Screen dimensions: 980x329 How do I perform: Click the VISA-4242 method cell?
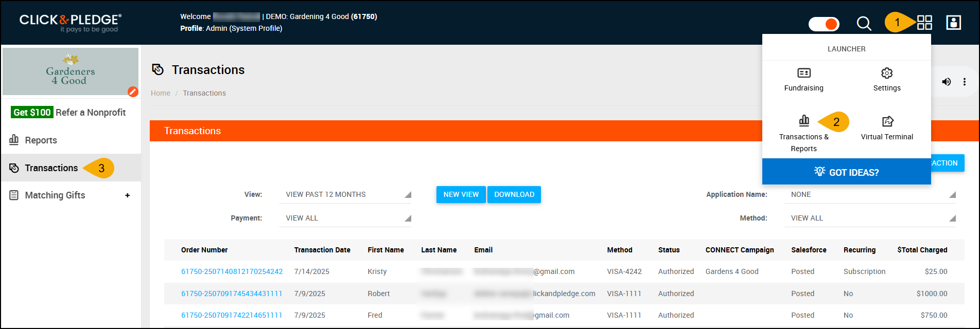tap(624, 271)
